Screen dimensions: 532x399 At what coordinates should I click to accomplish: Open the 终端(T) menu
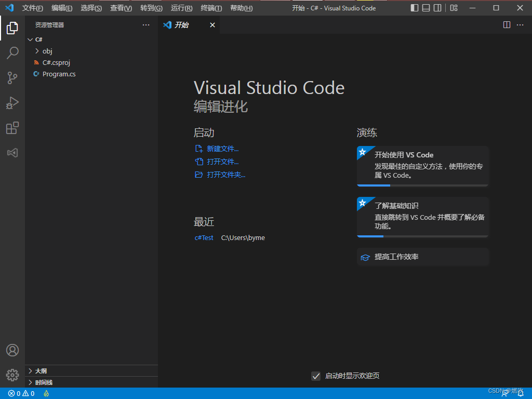(211, 8)
